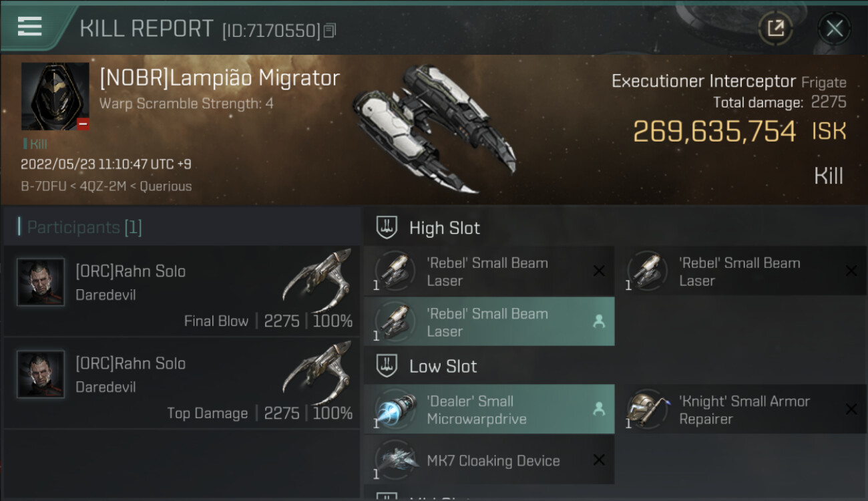Image resolution: width=868 pixels, height=501 pixels.
Task: Click Rahn Solo's Final Blow portrait
Action: click(41, 282)
